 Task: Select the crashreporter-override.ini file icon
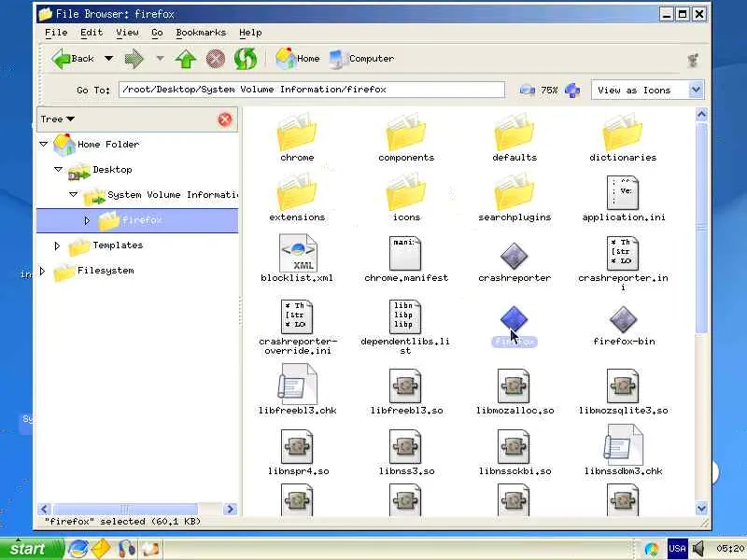[297, 316]
